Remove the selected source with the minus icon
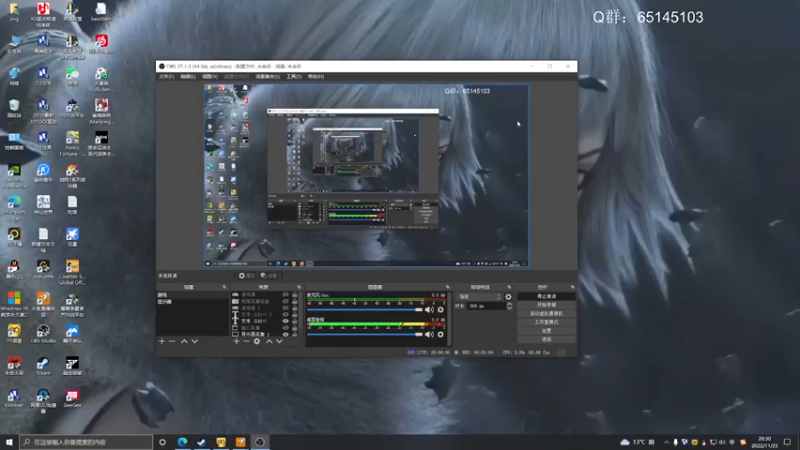The image size is (800, 450). click(246, 341)
